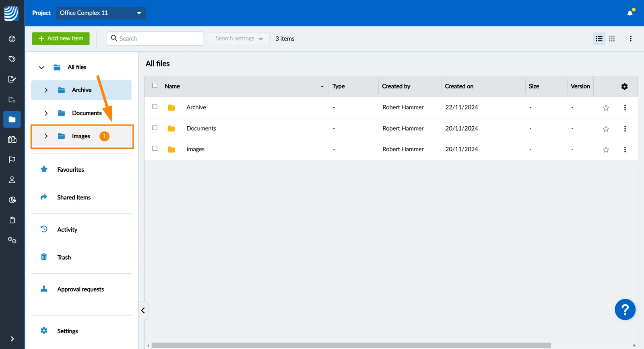Click the app logo in the top-left
The image size is (644, 349).
pos(11,13)
